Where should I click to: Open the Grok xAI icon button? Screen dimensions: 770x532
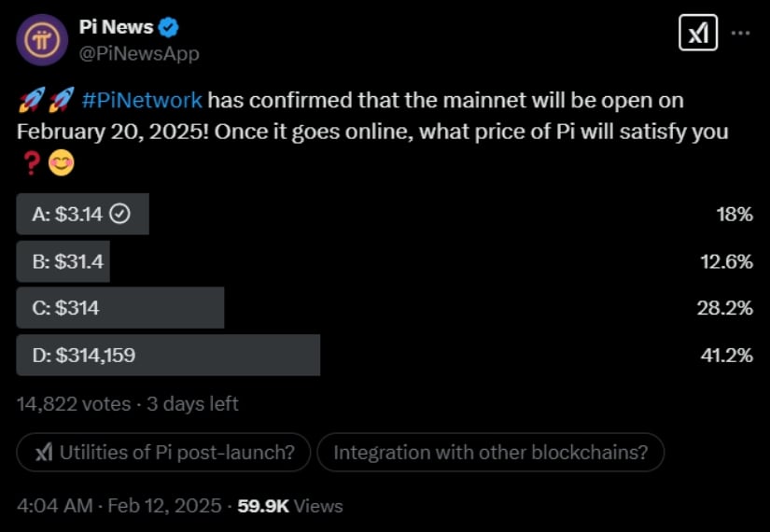point(697,35)
